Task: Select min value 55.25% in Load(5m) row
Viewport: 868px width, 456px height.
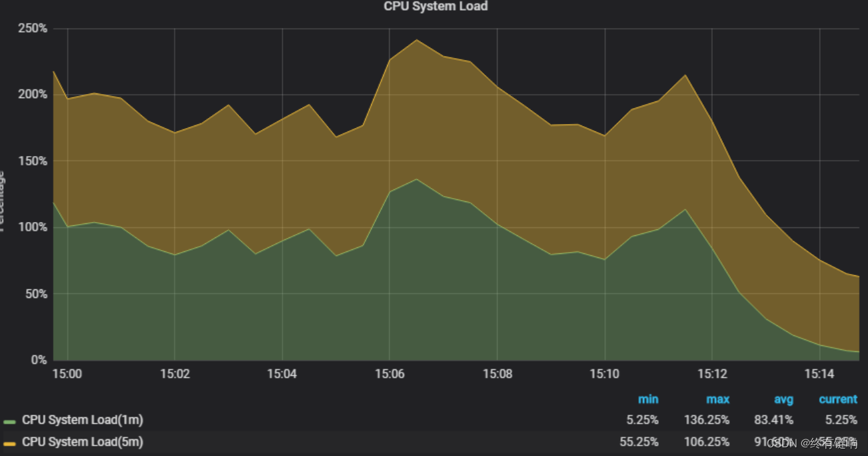Action: 640,441
